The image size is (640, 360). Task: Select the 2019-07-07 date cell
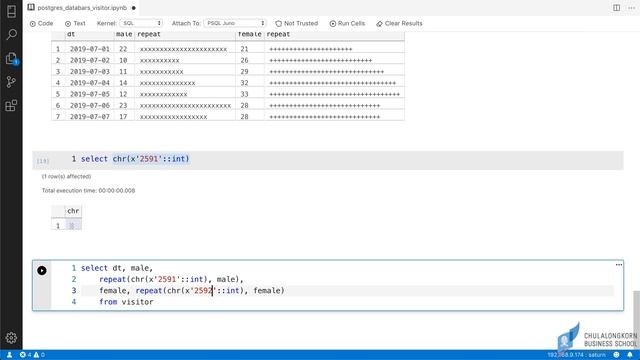point(89,117)
